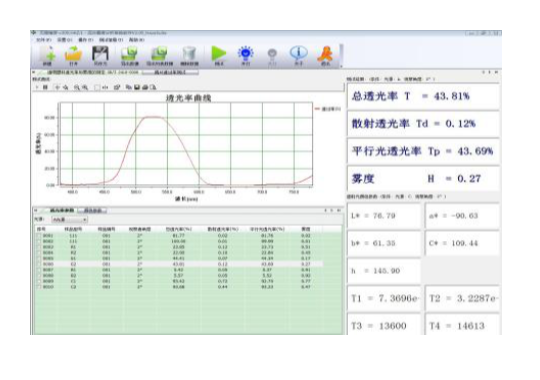This screenshot has height=380, width=540.
Task: Open a file with the yellow folder icon
Action: [x=73, y=55]
